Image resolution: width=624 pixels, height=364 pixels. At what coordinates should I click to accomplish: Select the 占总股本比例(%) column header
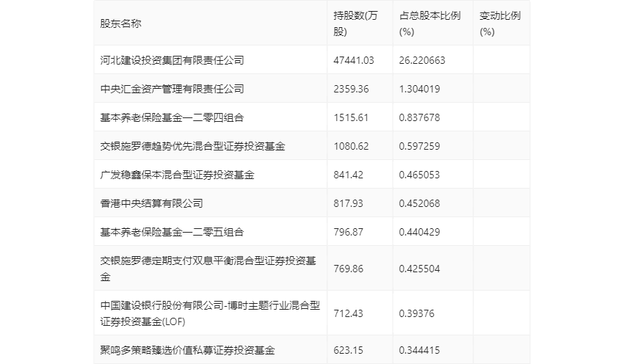(x=429, y=23)
